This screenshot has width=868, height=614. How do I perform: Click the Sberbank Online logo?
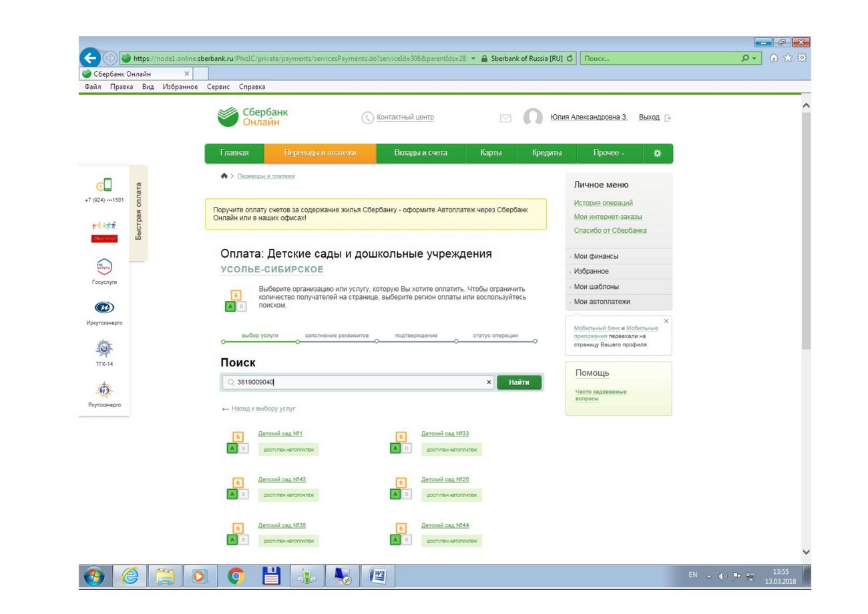pos(254,117)
